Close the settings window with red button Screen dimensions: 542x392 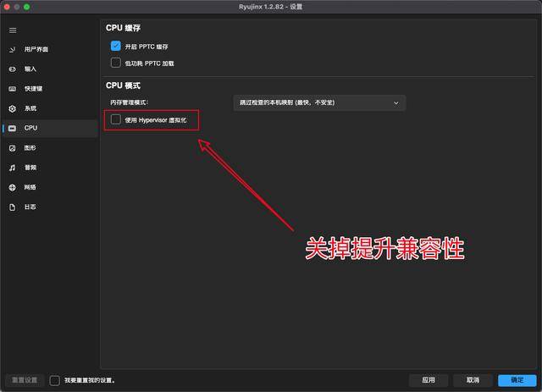click(x=7, y=7)
